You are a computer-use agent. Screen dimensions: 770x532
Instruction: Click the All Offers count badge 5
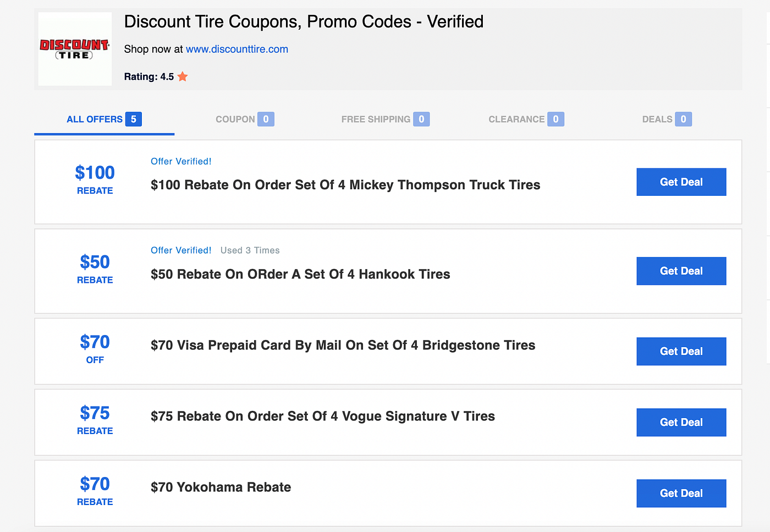pos(134,119)
